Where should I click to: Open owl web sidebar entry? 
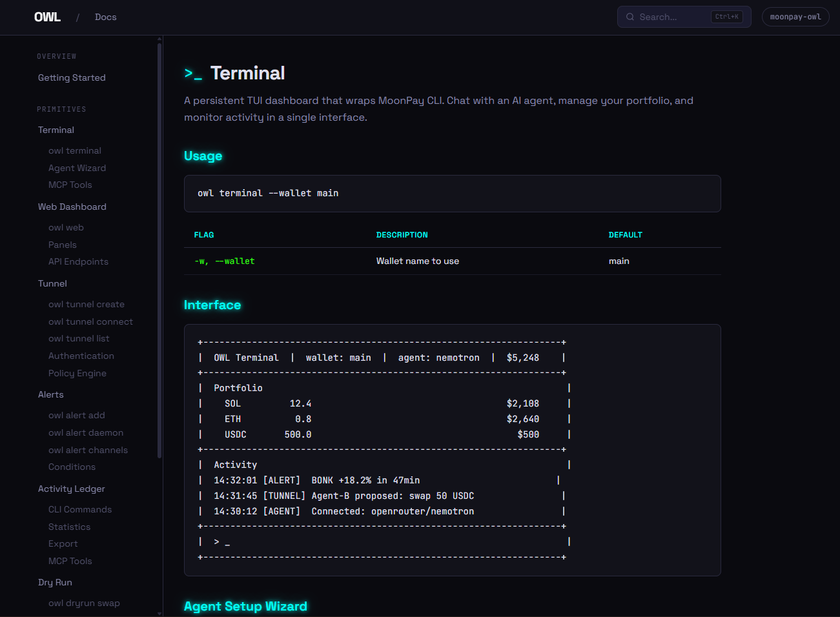tap(66, 227)
